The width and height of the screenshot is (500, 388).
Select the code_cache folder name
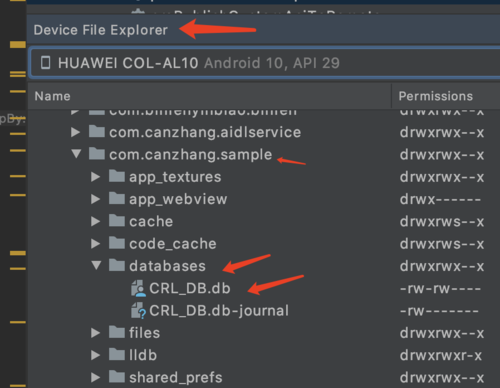pyautogui.click(x=173, y=244)
